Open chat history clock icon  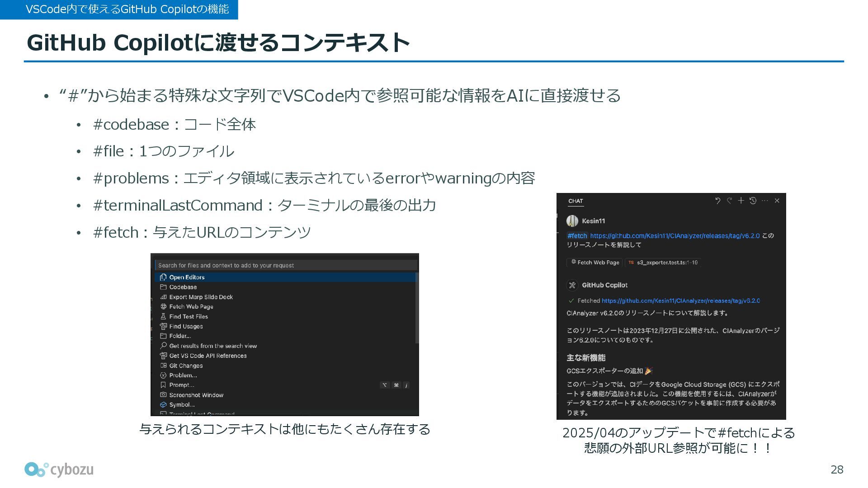coord(753,201)
